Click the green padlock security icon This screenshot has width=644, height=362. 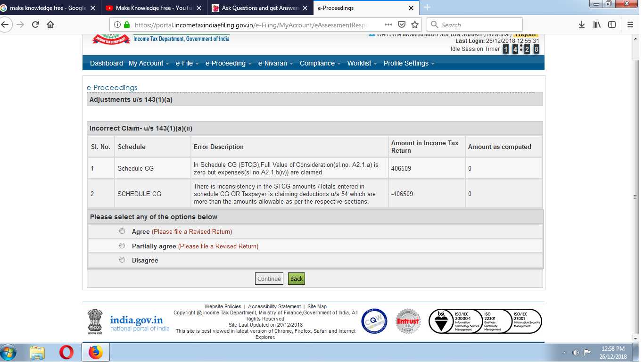tap(127, 25)
